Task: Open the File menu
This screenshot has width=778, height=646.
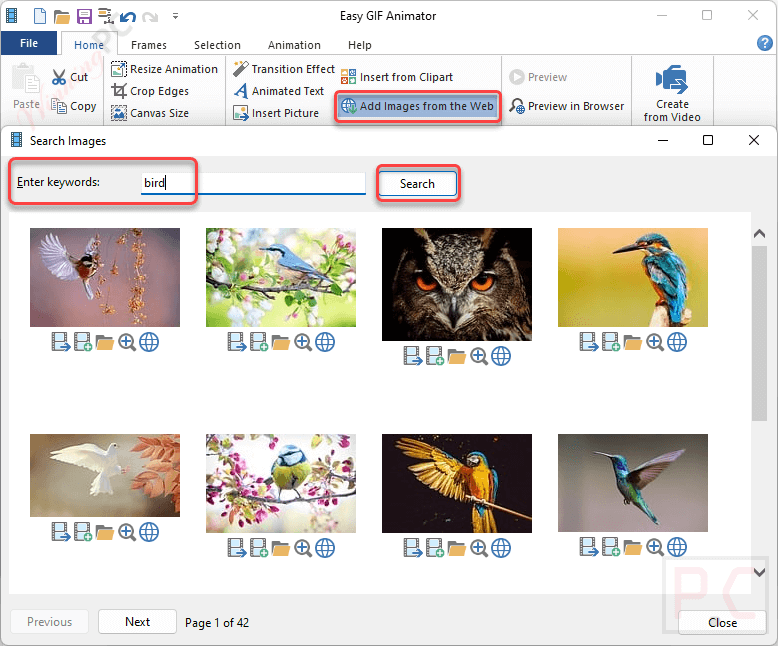Action: (x=29, y=43)
